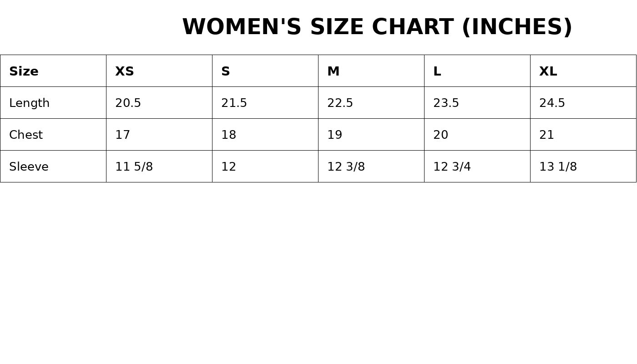Click the Chest row label

[x=26, y=135]
